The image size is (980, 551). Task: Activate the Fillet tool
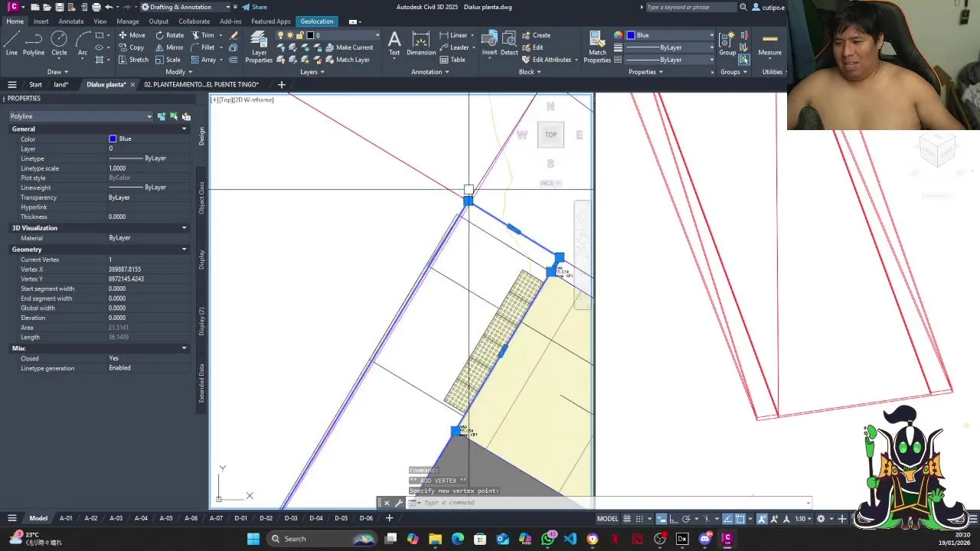click(203, 47)
